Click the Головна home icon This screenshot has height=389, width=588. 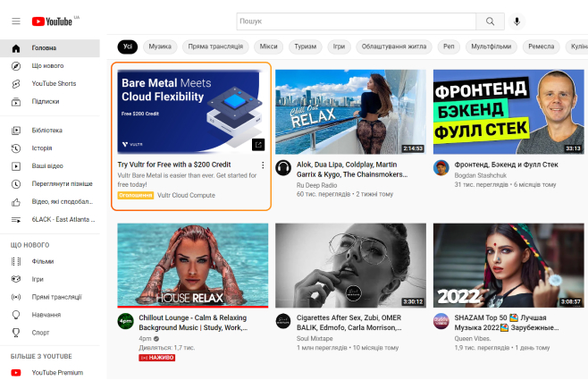click(16, 48)
